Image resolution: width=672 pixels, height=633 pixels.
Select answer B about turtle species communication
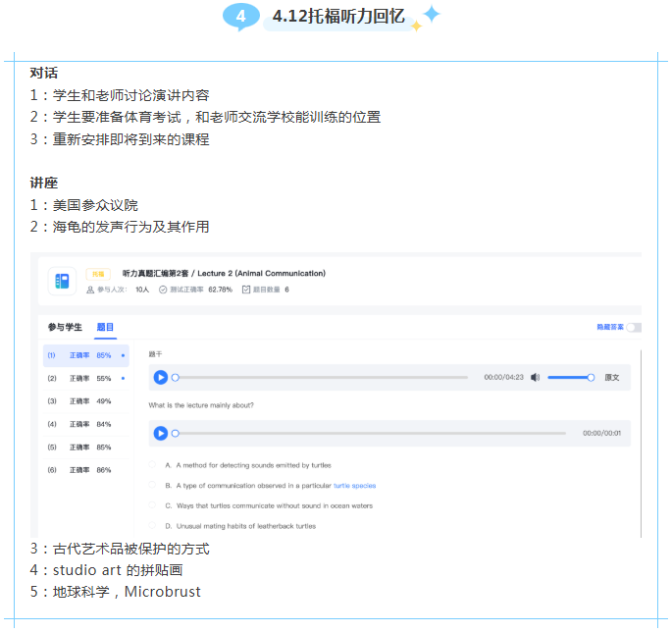(x=152, y=485)
